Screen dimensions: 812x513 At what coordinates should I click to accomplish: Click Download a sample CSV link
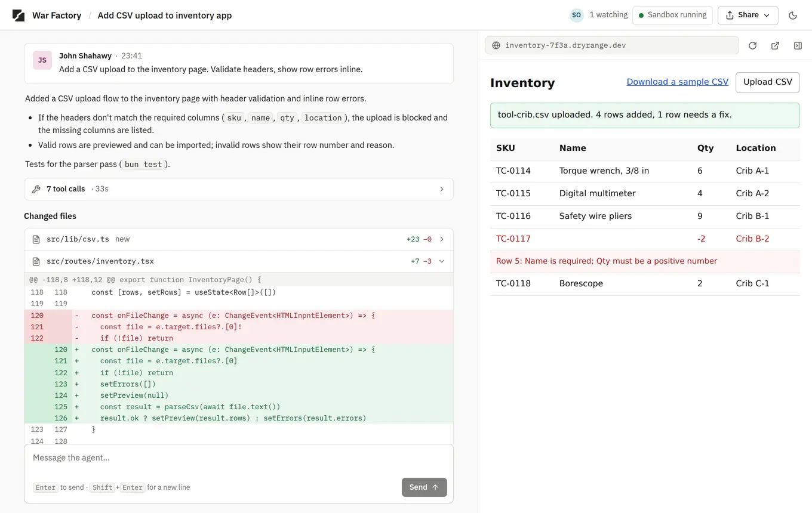point(677,82)
